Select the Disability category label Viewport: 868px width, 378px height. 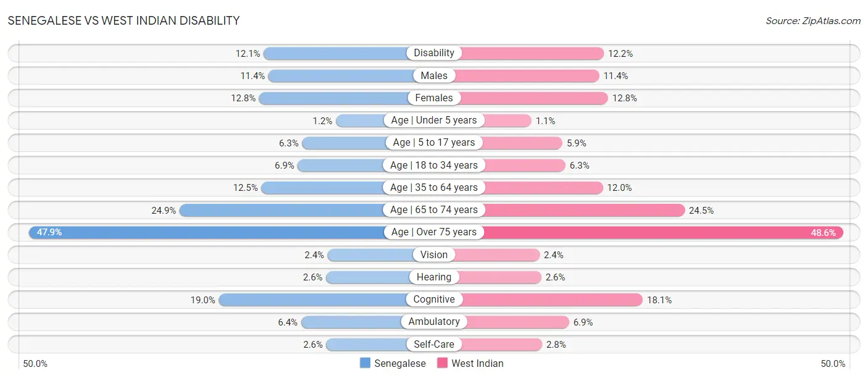coord(434,53)
